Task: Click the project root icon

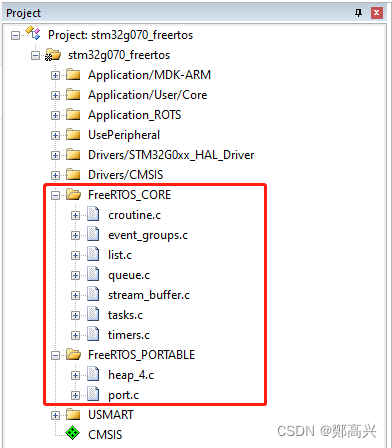Action: [x=33, y=33]
